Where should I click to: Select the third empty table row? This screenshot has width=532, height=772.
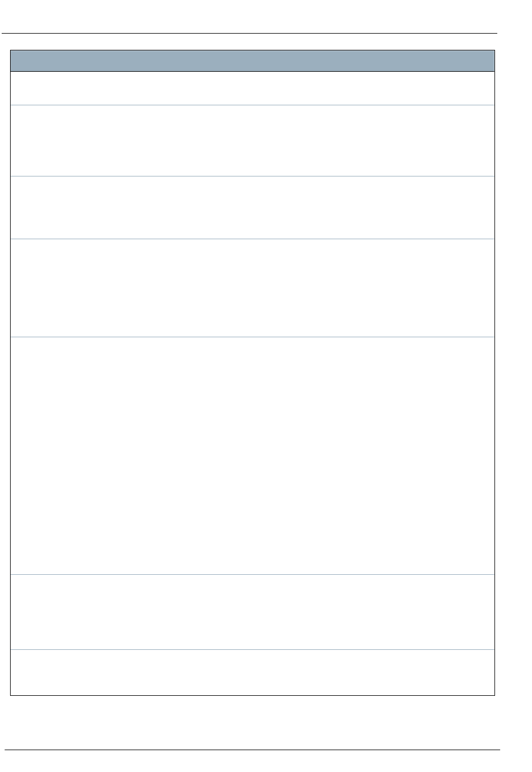click(x=253, y=208)
